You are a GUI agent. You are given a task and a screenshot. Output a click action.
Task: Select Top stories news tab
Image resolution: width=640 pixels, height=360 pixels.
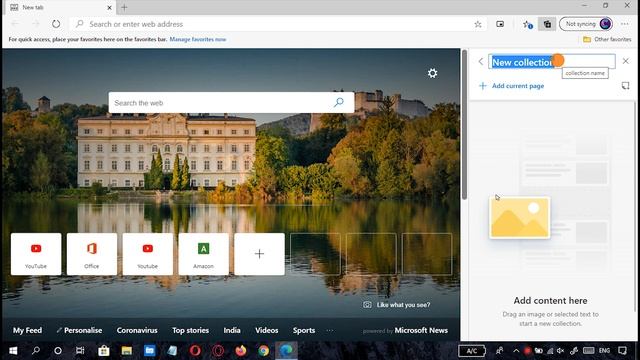[190, 330]
